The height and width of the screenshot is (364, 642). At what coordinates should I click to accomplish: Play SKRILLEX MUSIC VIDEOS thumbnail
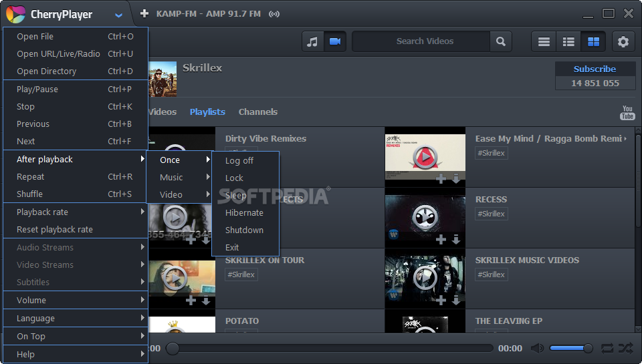tap(425, 278)
